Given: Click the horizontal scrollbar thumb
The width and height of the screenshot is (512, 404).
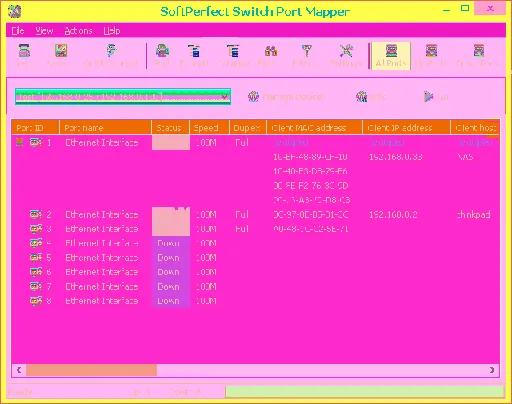Looking at the screenshot, I should click(91, 370).
